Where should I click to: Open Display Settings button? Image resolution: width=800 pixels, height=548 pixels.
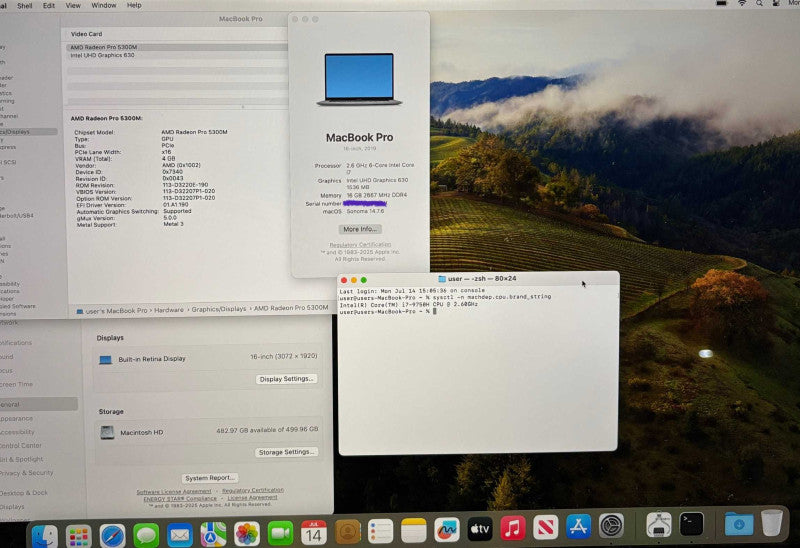pyautogui.click(x=286, y=379)
